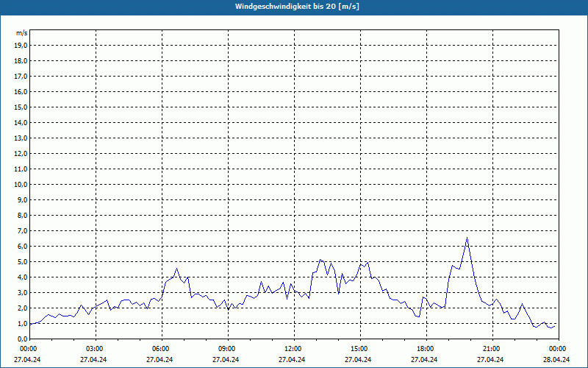The height and width of the screenshot is (368, 588).
Task: Click the 15:00 time label on the x-axis
Action: [359, 349]
